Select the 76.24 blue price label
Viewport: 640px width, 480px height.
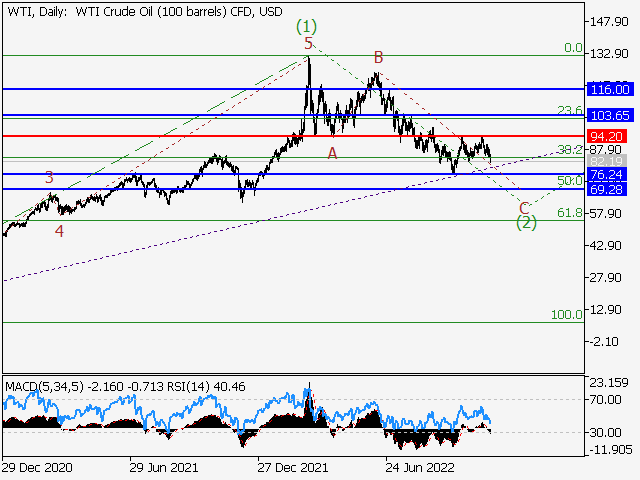pyautogui.click(x=607, y=175)
